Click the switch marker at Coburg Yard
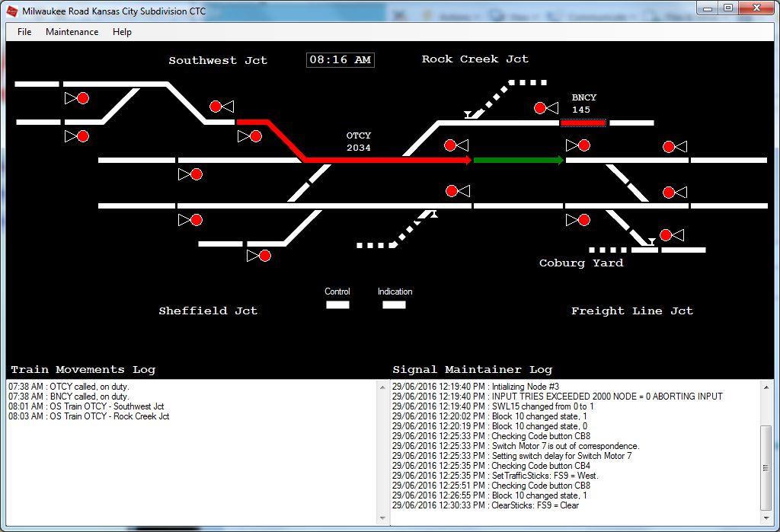This screenshot has width=780, height=532. [x=651, y=242]
